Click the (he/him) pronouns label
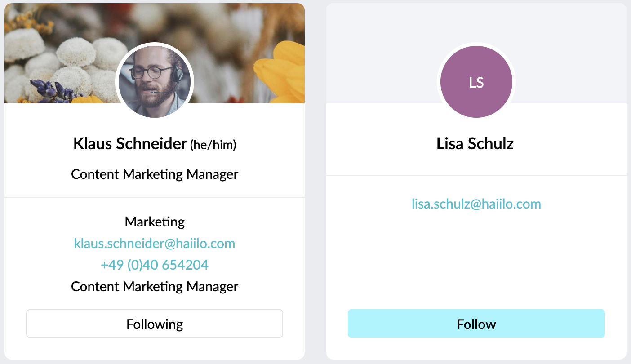 coord(213,145)
